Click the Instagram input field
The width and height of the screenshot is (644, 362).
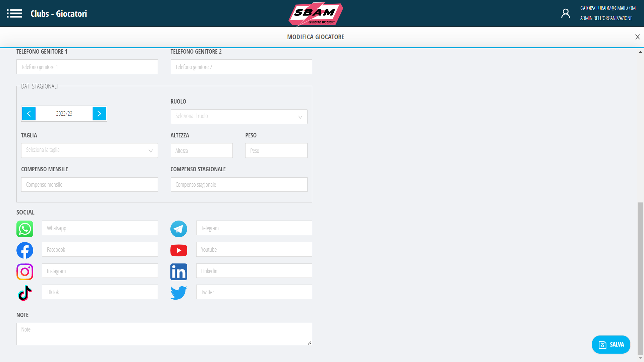tap(100, 271)
